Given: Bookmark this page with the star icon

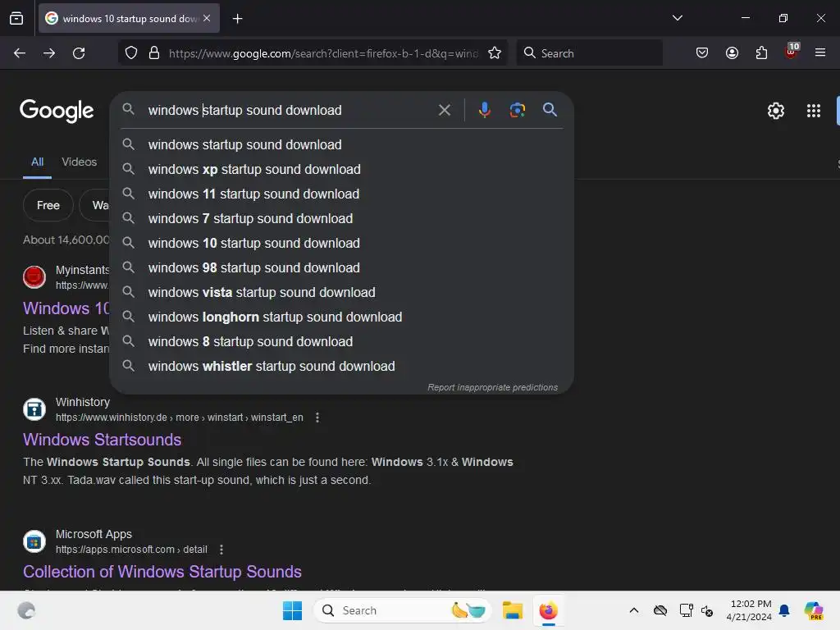Looking at the screenshot, I should click(495, 53).
